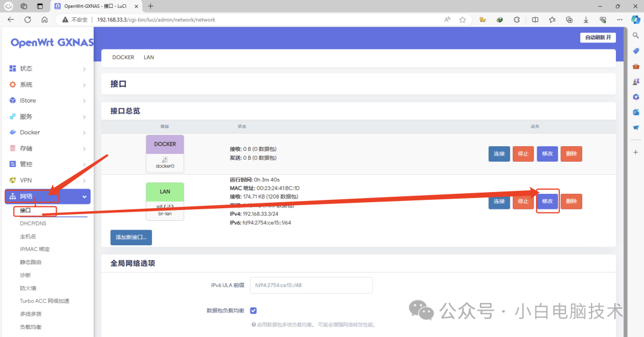Click the 状态 status menu icon
The width and height of the screenshot is (644, 337).
[13, 68]
